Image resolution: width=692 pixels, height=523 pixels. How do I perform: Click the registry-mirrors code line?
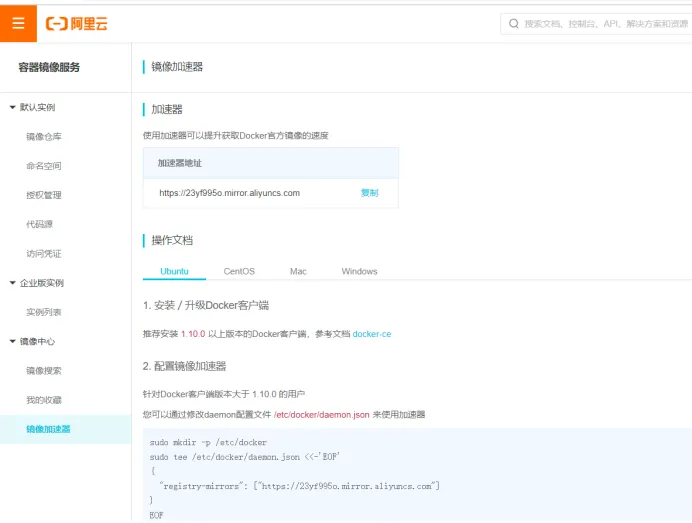tap(299, 486)
